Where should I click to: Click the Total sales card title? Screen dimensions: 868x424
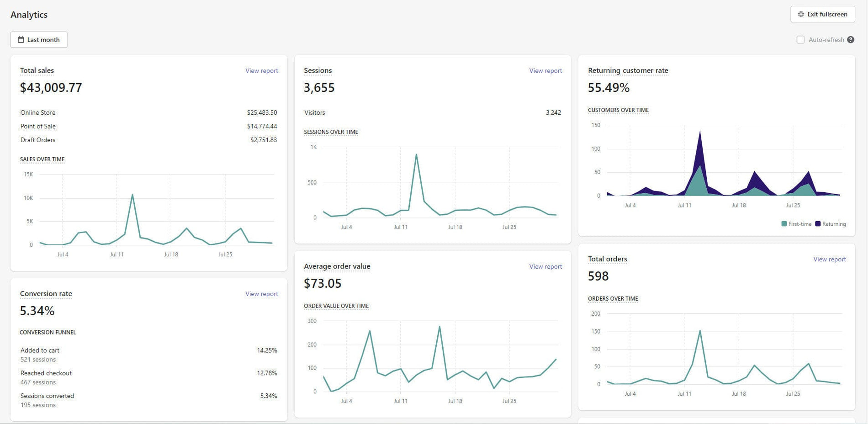pos(37,70)
